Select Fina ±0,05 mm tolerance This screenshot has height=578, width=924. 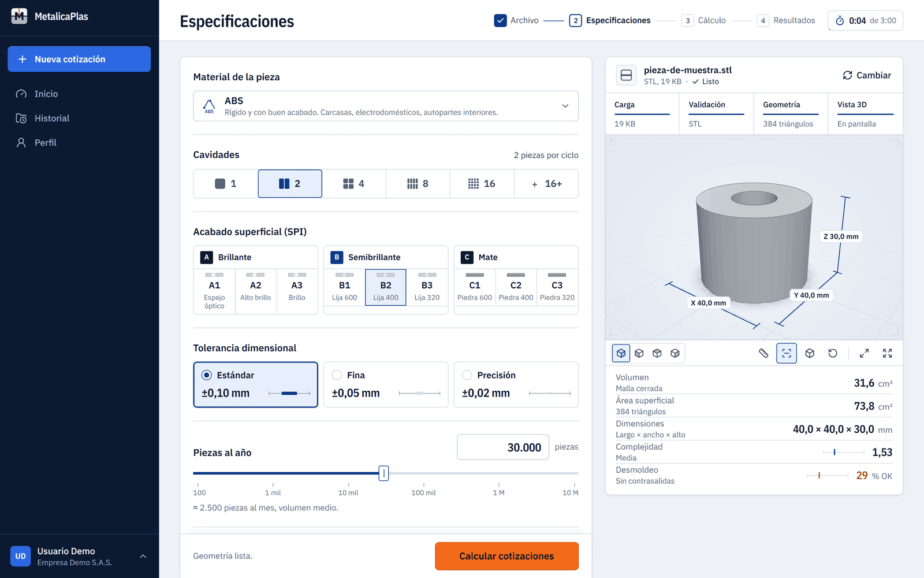tap(386, 384)
